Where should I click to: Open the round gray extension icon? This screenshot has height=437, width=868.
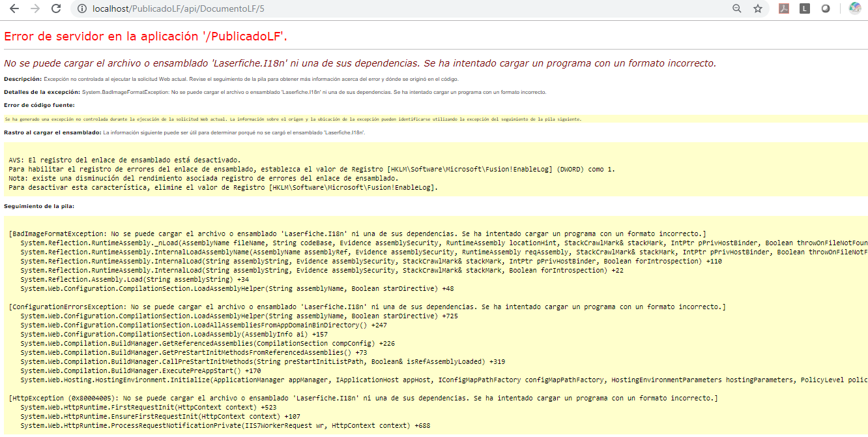click(x=825, y=8)
